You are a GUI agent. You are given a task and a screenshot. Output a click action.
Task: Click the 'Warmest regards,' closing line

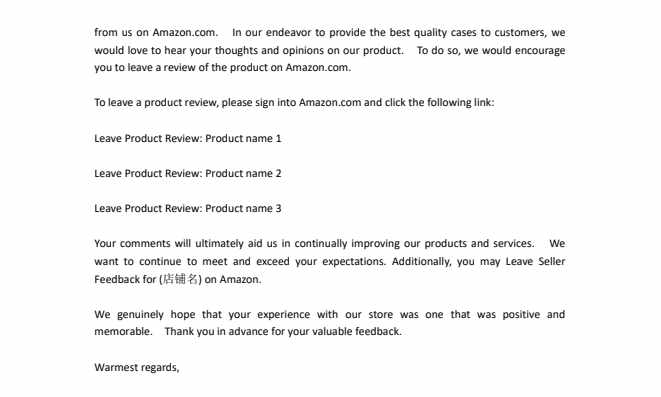click(137, 367)
